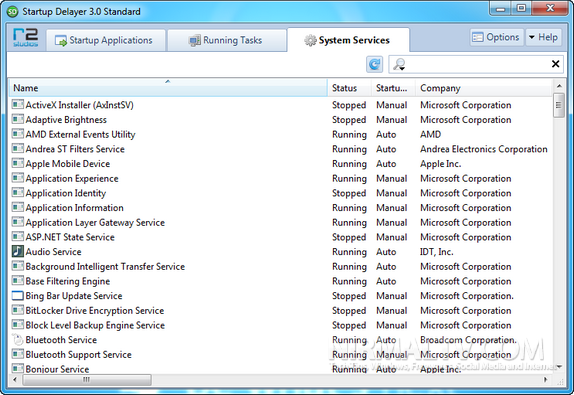Click the vertical scrollbar up arrow
The width and height of the screenshot is (574, 395).
pyautogui.click(x=559, y=86)
